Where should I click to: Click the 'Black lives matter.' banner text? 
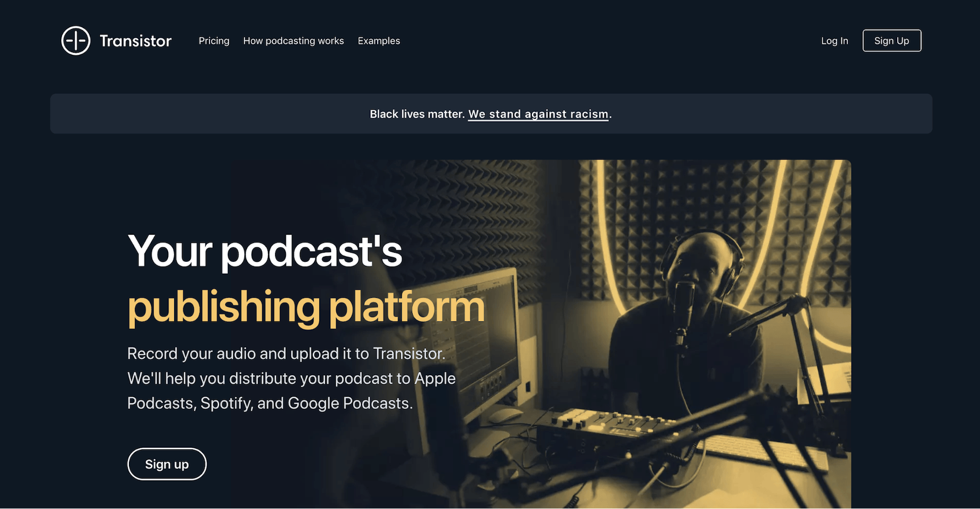pyautogui.click(x=417, y=114)
